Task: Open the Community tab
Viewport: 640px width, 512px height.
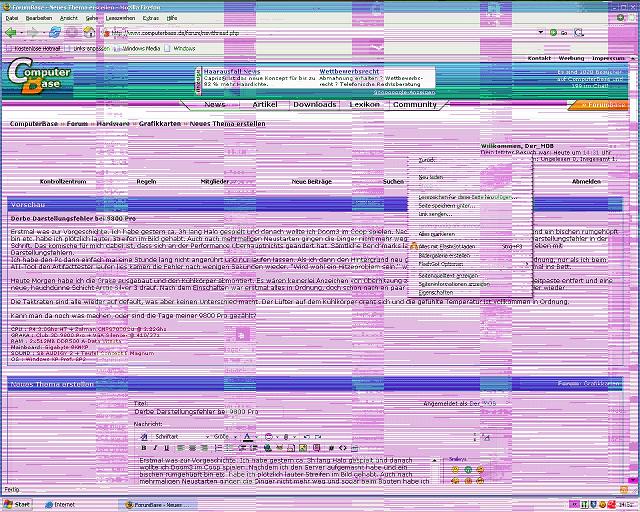Action: (415, 105)
